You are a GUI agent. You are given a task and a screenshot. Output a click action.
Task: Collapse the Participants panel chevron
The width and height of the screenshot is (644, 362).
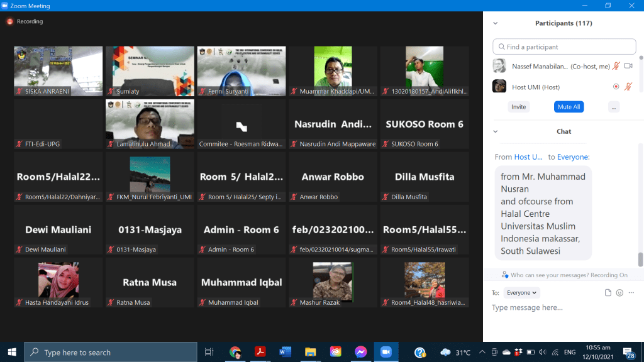tap(495, 23)
